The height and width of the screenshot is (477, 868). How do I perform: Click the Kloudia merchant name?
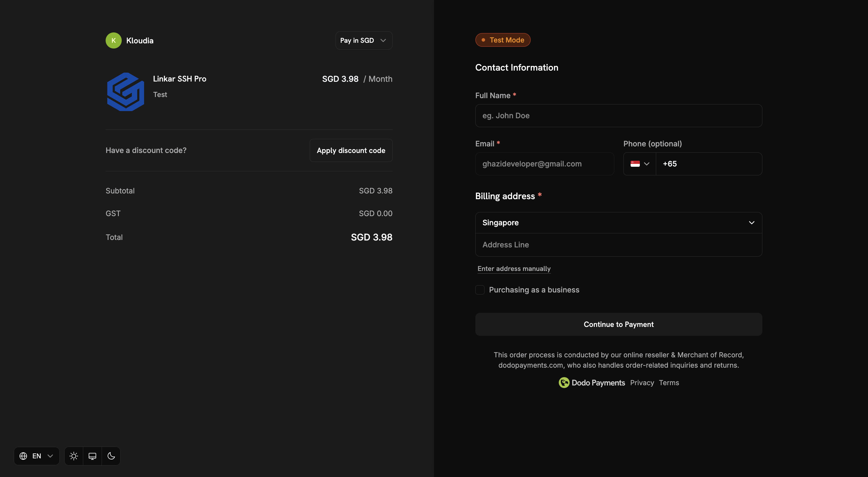point(140,40)
